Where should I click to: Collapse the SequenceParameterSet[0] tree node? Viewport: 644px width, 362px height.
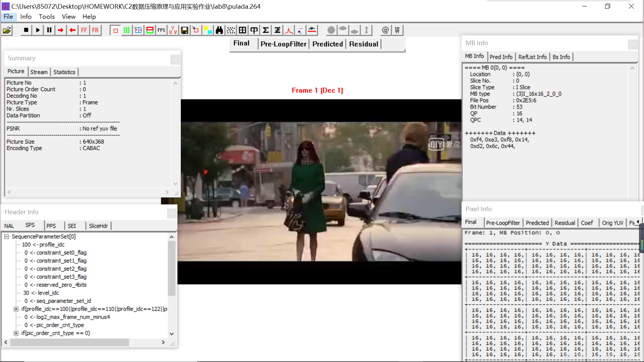click(6, 237)
